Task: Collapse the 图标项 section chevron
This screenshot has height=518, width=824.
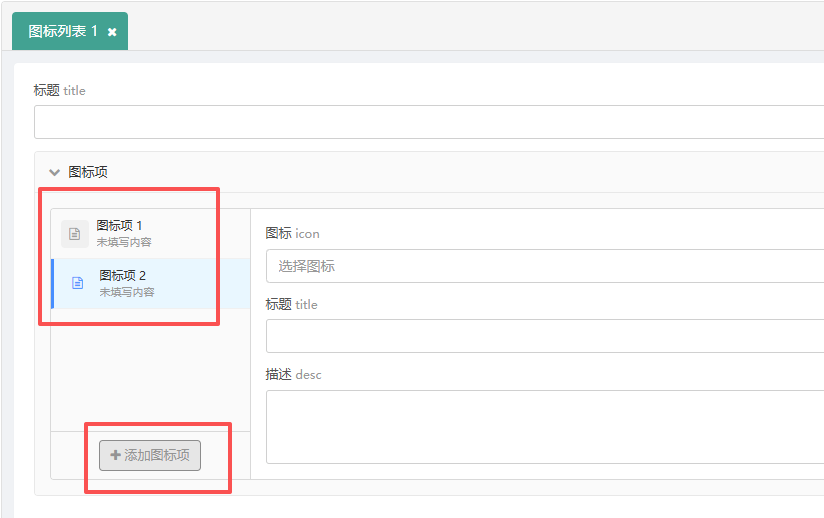Action: click(54, 172)
